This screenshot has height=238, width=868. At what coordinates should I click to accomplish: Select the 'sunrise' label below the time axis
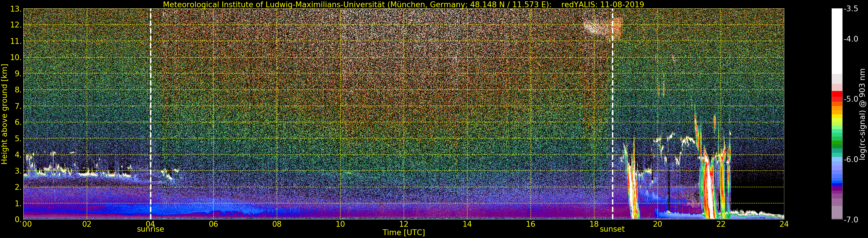150,229
